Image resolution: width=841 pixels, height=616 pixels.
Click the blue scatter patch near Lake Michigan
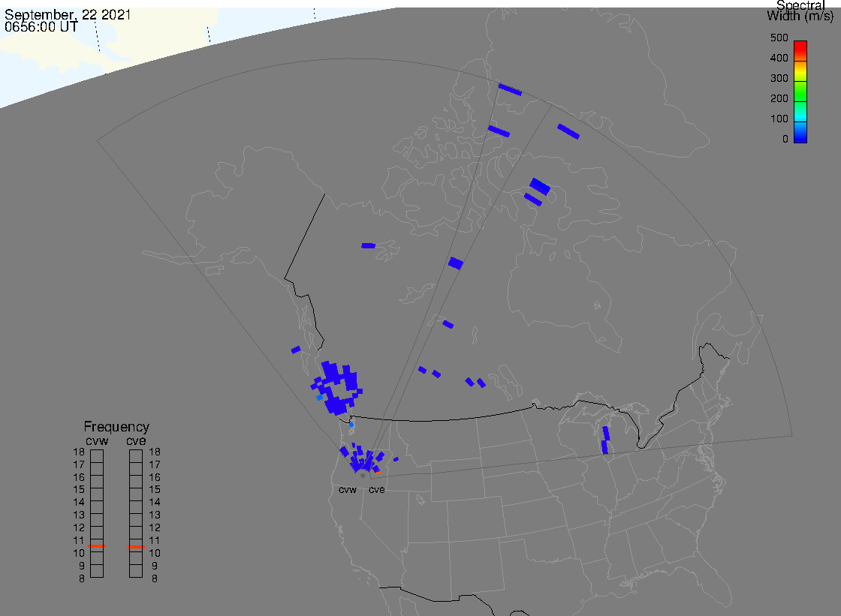click(605, 440)
